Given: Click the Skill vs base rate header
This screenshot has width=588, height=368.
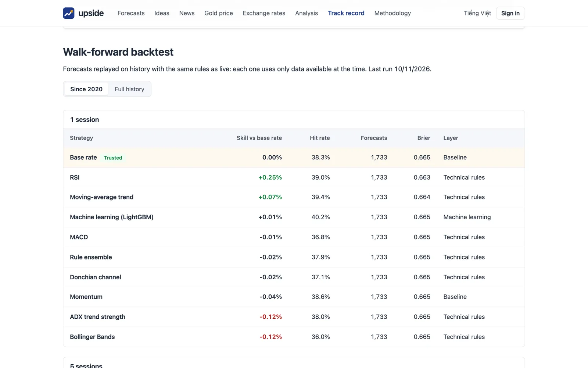Looking at the screenshot, I should 259,138.
